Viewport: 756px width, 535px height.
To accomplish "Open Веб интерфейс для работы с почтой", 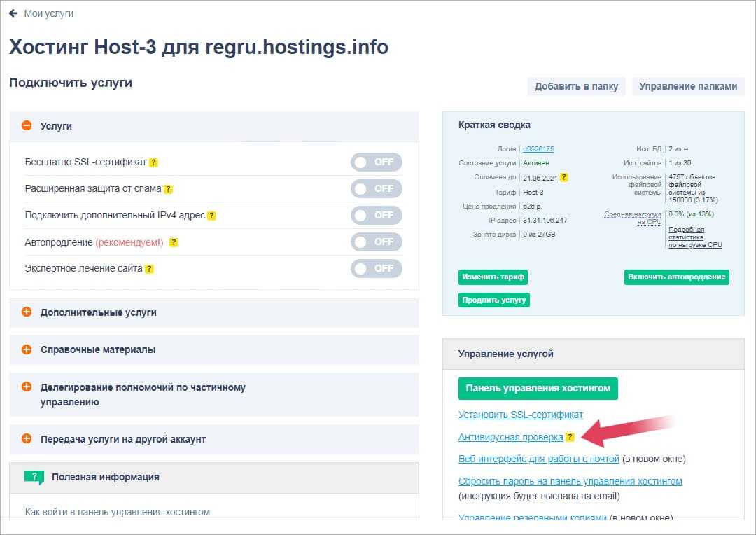I will pos(538,459).
